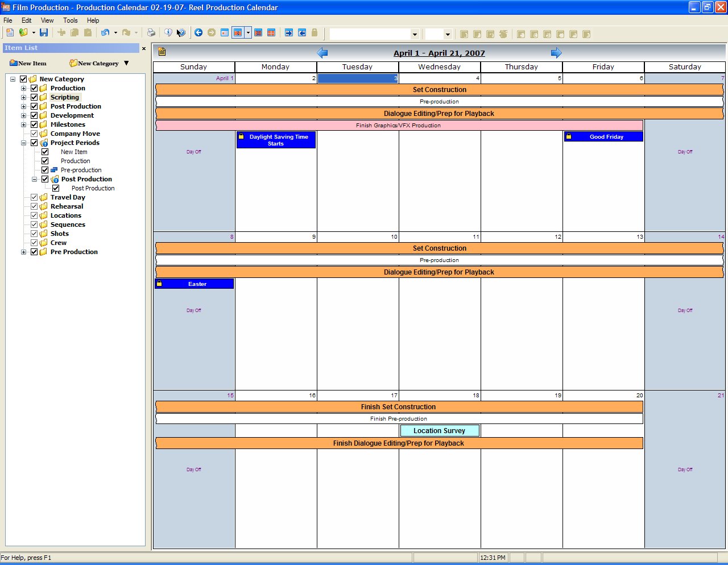Open the dropdown arrow next to Open icon
The width and height of the screenshot is (728, 565).
pyautogui.click(x=34, y=33)
